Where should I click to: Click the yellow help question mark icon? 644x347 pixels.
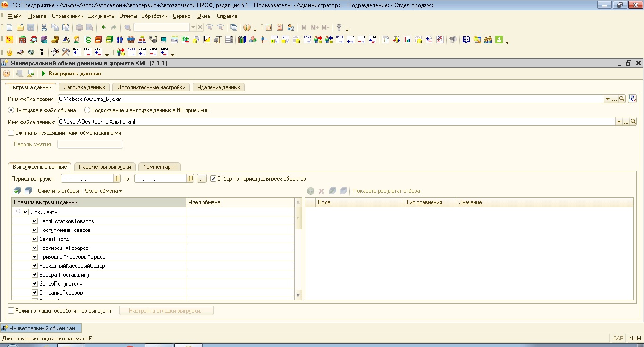pos(7,74)
